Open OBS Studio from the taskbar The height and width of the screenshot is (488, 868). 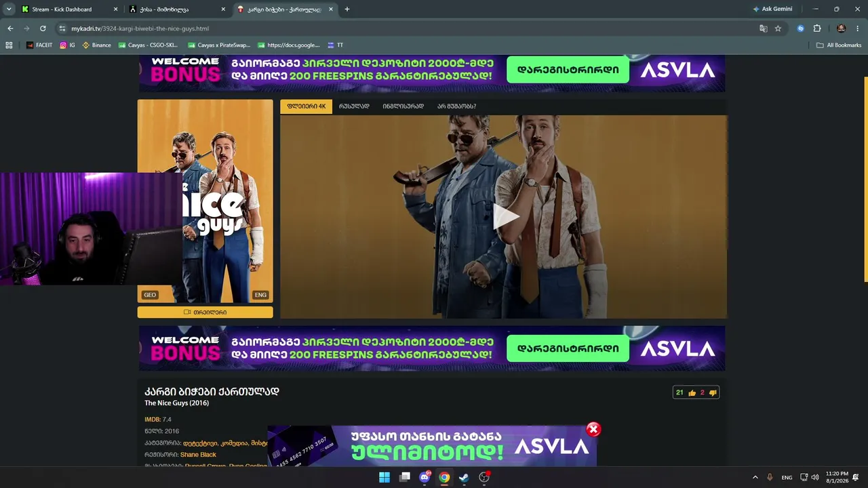[484, 477]
